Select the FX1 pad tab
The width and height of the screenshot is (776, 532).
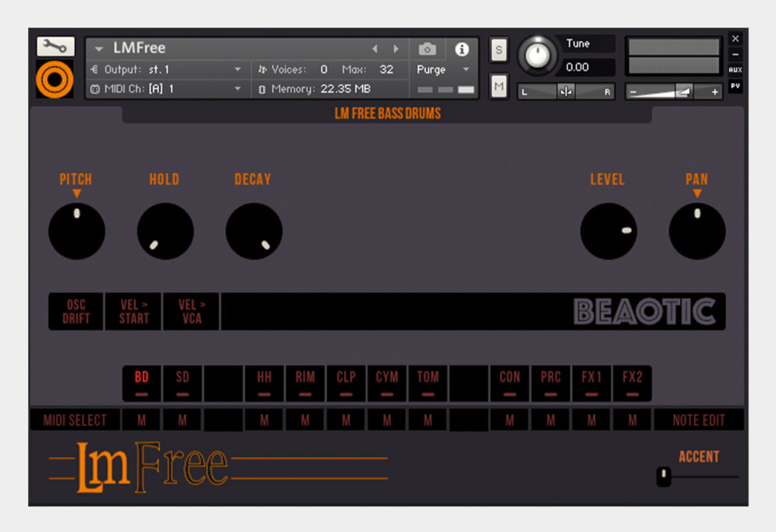(591, 383)
